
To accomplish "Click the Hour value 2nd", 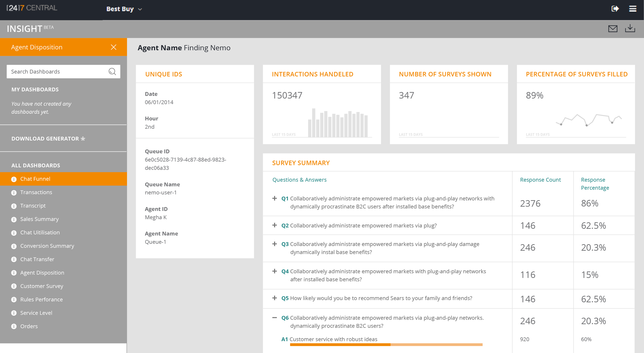I will 149,127.
